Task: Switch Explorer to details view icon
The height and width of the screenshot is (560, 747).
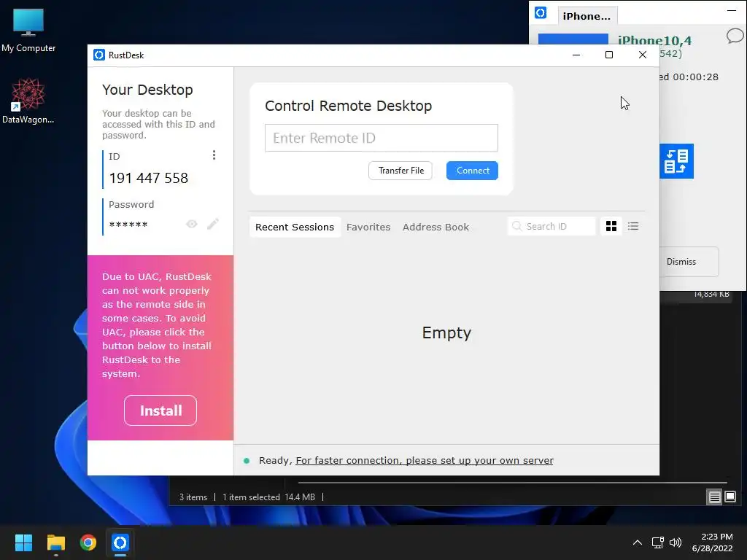Action: pos(715,497)
